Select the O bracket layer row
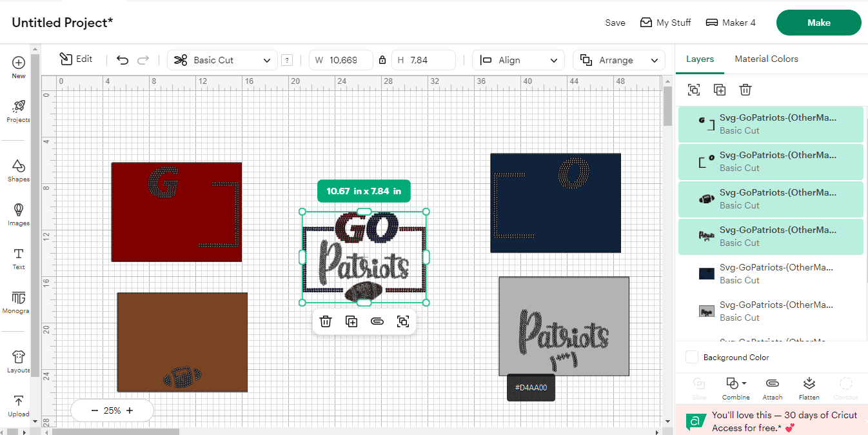Viewport: 868px width, 435px height. (771, 161)
